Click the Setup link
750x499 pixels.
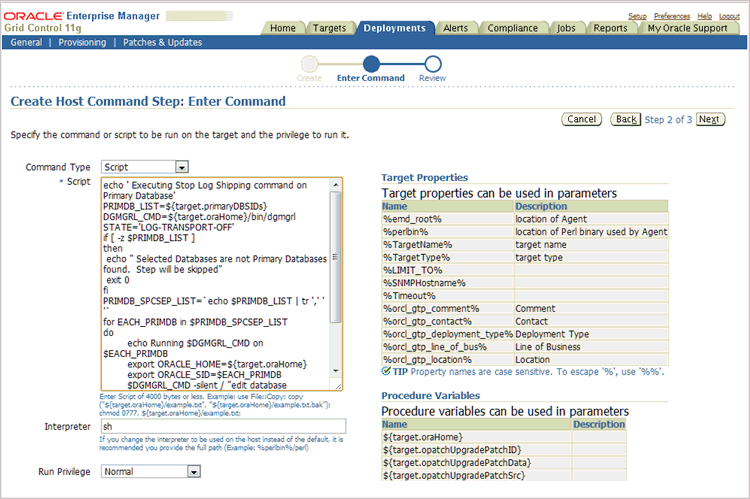[x=637, y=16]
